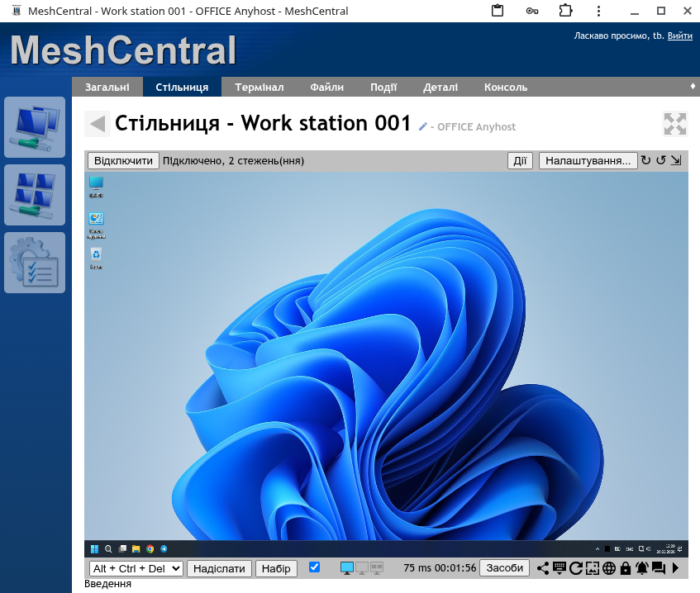The width and height of the screenshot is (700, 593).
Task: Log out via the Вийти link
Action: 680,36
